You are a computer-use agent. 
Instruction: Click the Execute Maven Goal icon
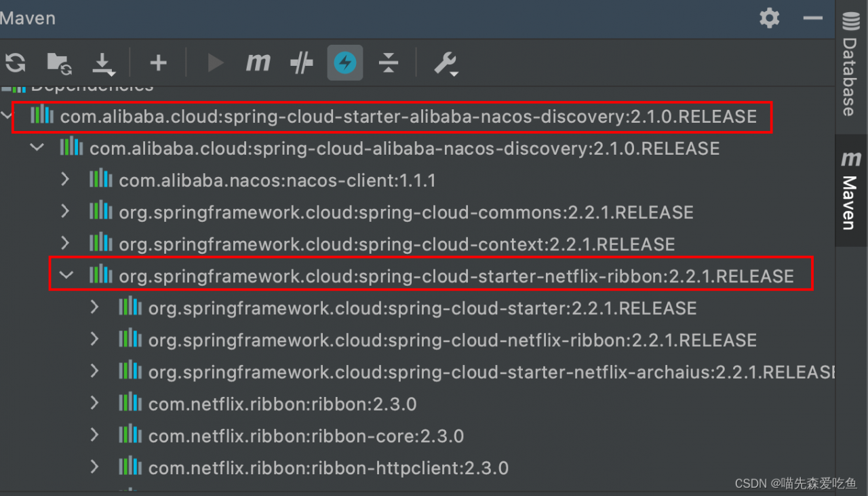coord(258,63)
